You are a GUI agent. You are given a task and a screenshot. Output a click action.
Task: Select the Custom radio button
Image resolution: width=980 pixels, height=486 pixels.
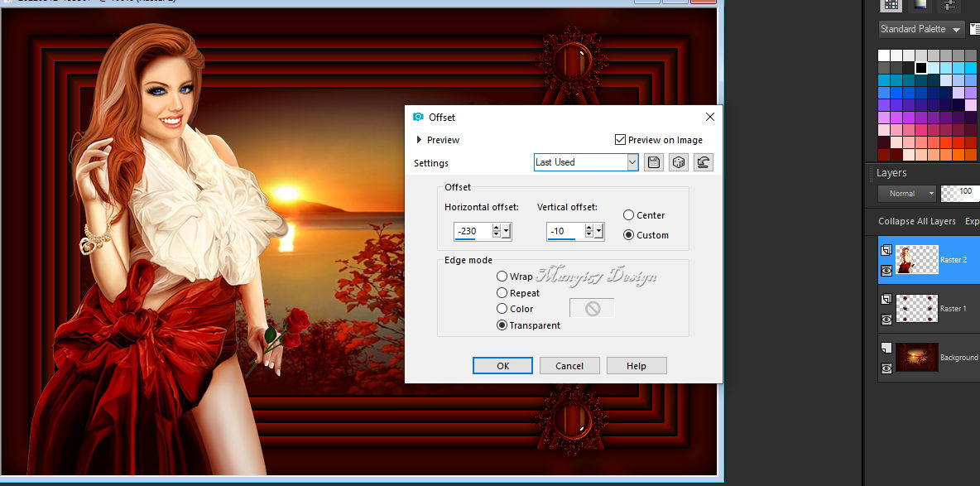click(629, 235)
